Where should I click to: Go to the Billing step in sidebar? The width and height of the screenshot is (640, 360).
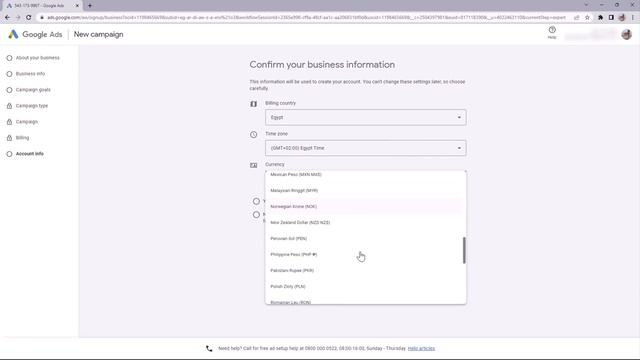22,138
